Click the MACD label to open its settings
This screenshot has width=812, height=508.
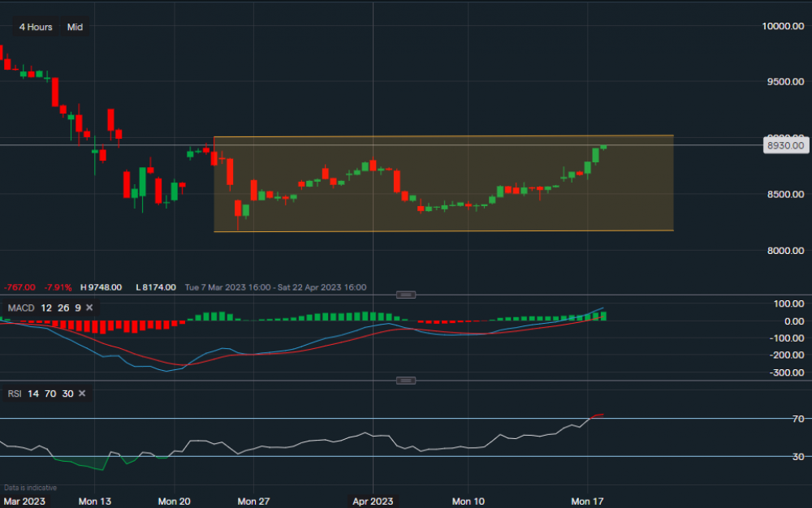(x=22, y=308)
